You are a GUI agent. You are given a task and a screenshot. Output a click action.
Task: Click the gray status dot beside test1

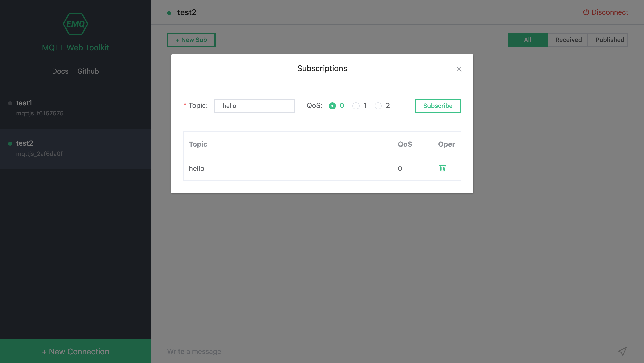pyautogui.click(x=10, y=103)
